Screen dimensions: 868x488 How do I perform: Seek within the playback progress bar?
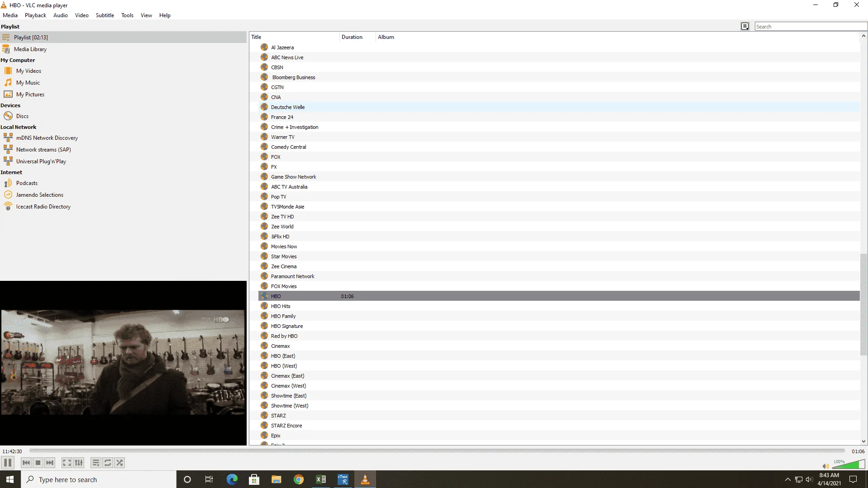[x=437, y=451]
